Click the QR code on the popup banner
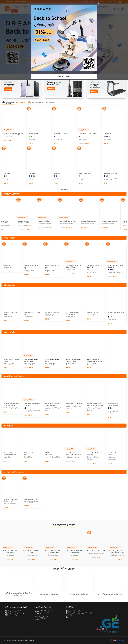The width and height of the screenshot is (128, 644). point(89,63)
